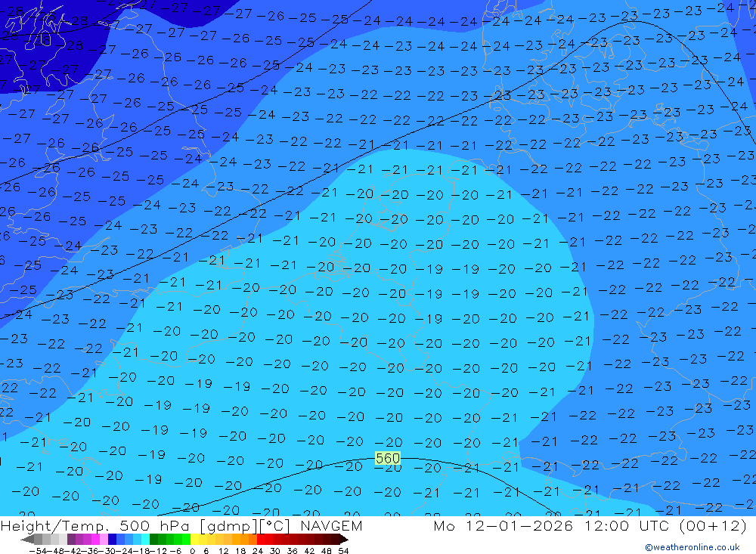
Task: Click the 560 height contour label
Action: coord(388,458)
